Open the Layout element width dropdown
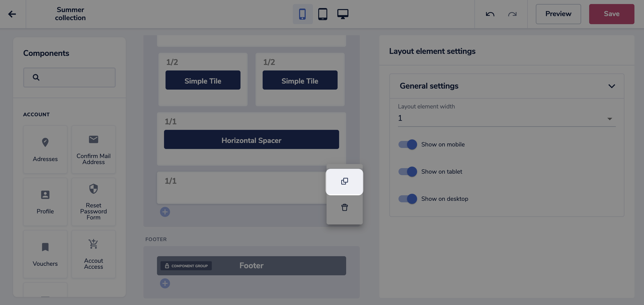644x305 pixels. tap(507, 118)
